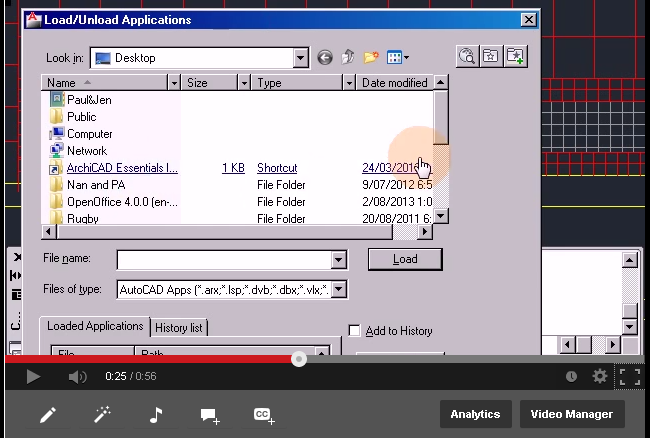Open the Files of type dropdown
The image size is (650, 438).
click(339, 290)
